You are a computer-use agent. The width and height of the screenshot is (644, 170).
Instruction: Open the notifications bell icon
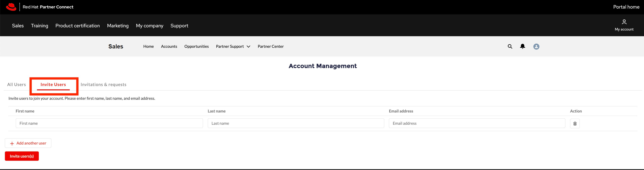click(x=522, y=46)
